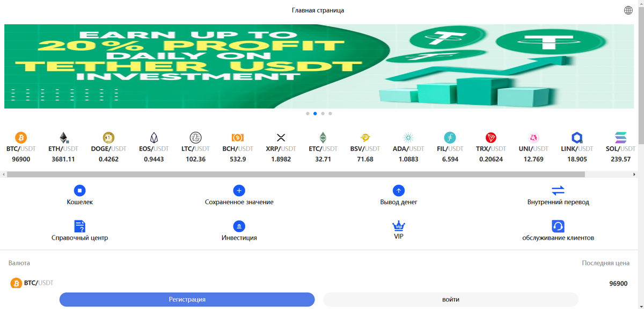Click ADA price 1.0883
Viewport: 644px width, 309px height.
[408, 159]
